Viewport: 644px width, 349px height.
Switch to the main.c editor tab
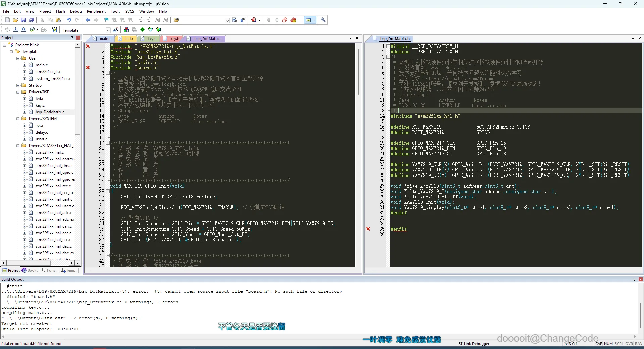[105, 39]
